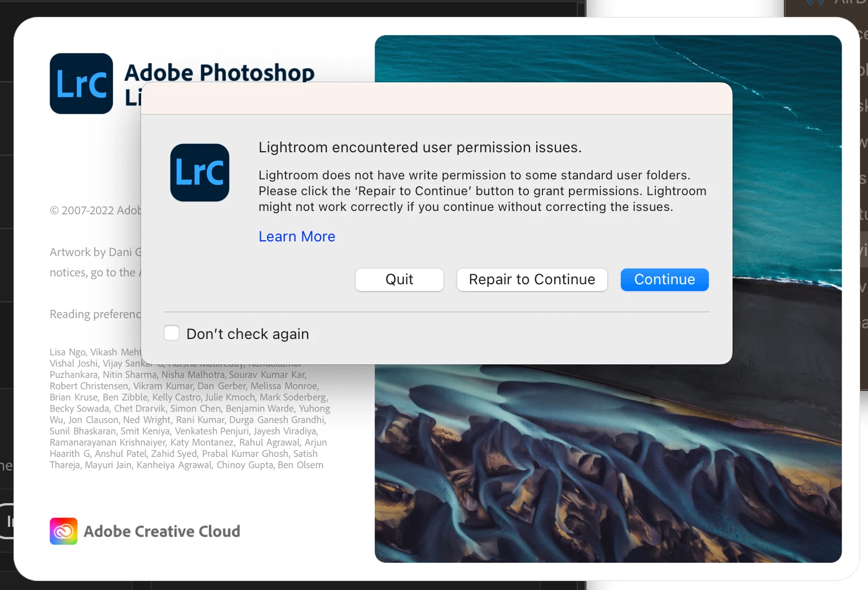Click the large LrC logo on splash screen
This screenshot has height=590, width=868.
[x=81, y=83]
